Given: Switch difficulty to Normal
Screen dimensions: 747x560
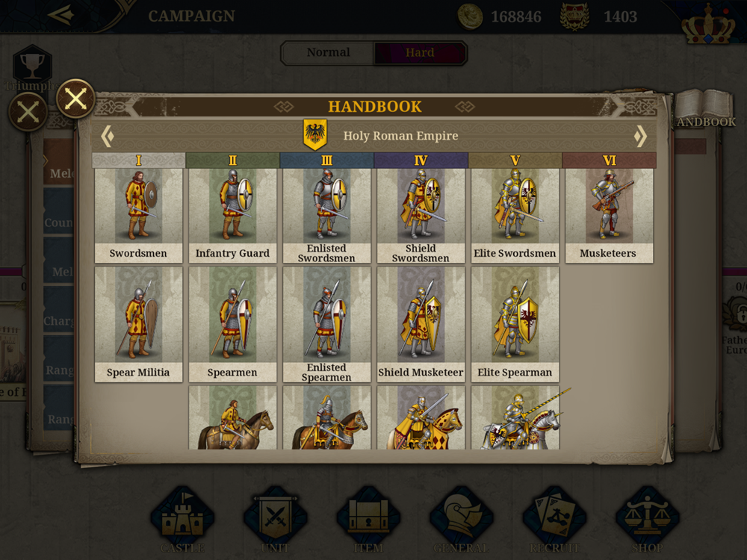Looking at the screenshot, I should (x=328, y=52).
